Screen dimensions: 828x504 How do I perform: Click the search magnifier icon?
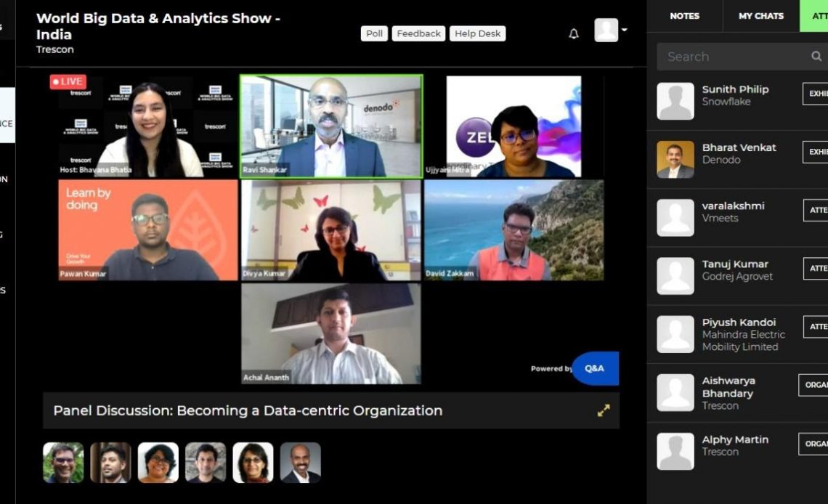click(x=816, y=56)
